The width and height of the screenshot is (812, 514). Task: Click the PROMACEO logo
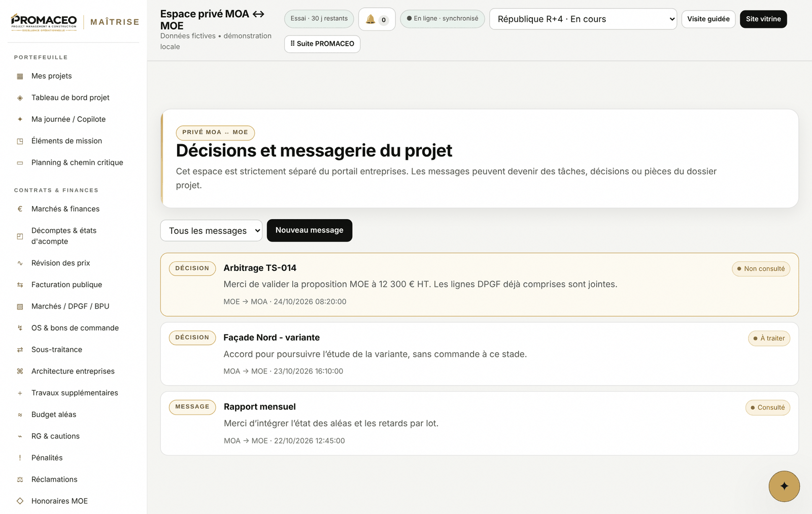pyautogui.click(x=44, y=22)
